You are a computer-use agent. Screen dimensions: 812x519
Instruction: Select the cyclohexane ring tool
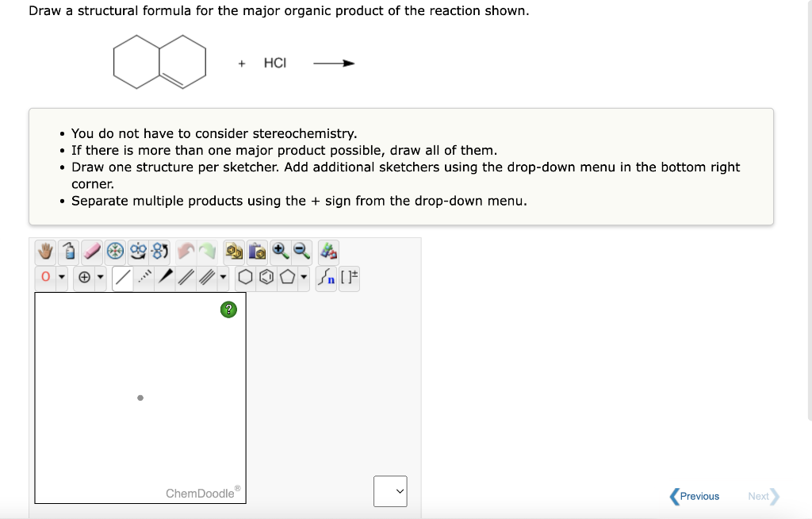tap(246, 278)
